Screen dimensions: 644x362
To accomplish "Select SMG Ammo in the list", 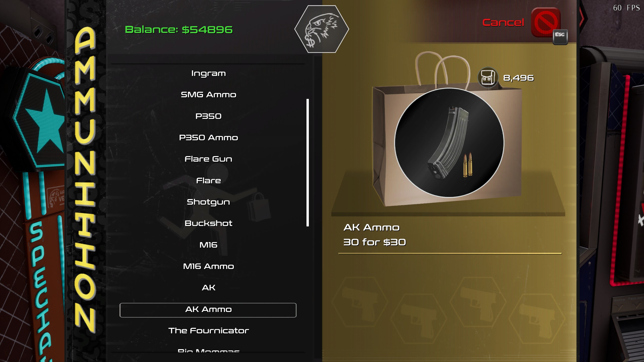I will coord(208,95).
